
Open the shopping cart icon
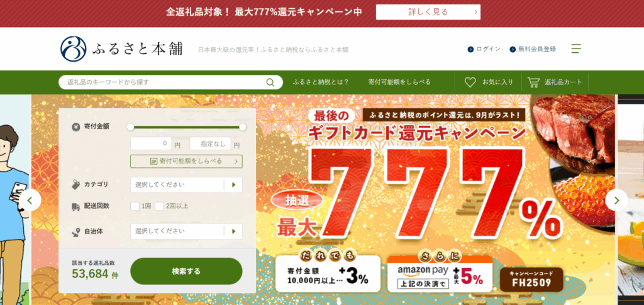533,82
